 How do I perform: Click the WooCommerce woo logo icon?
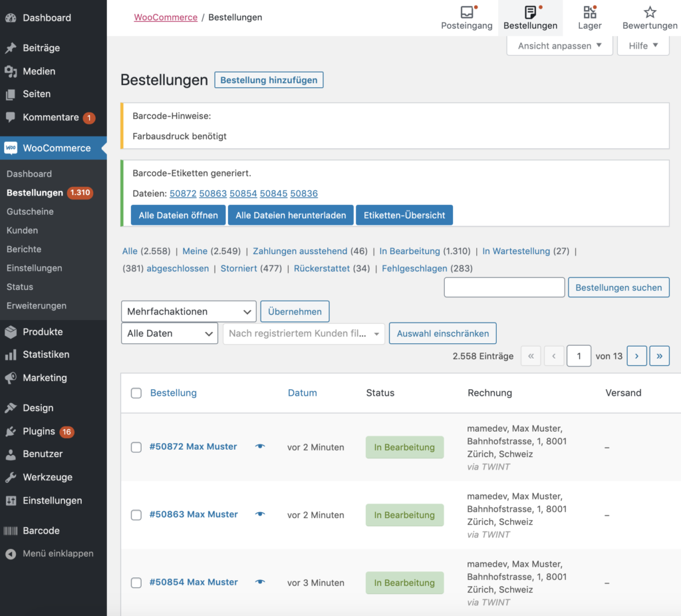(x=11, y=148)
